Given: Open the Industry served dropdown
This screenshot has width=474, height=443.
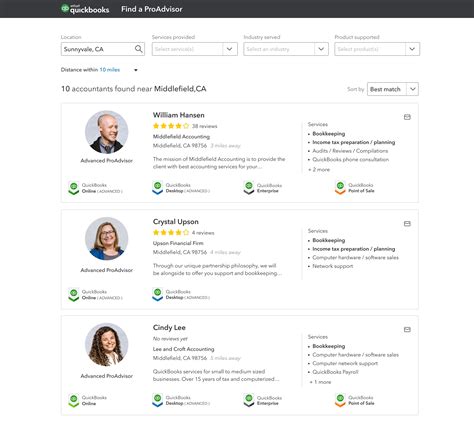Looking at the screenshot, I should [x=286, y=49].
